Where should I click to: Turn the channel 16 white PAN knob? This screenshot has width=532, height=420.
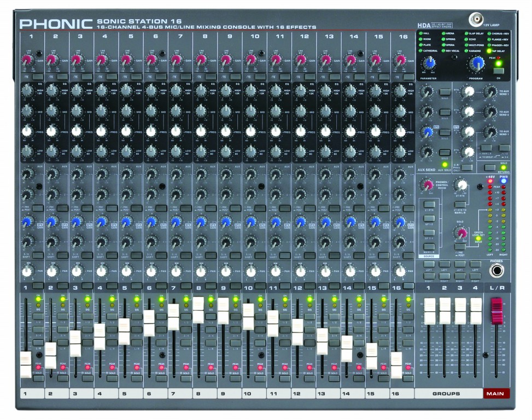(400, 271)
